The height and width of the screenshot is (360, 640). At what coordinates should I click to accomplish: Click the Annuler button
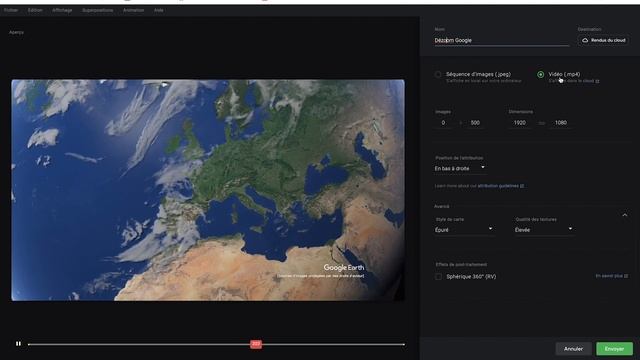point(573,349)
